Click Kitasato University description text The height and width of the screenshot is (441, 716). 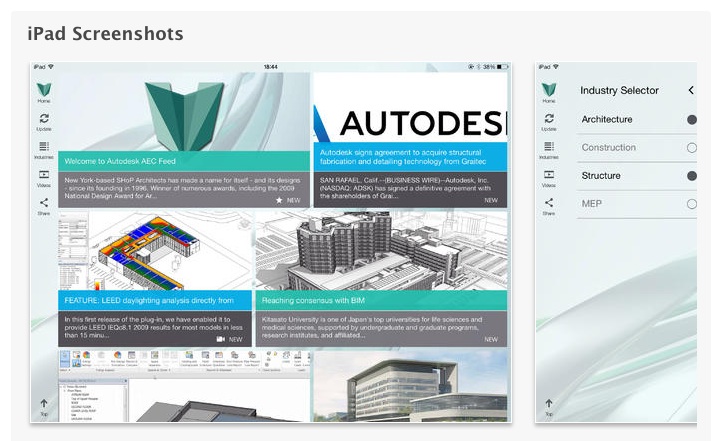tap(372, 327)
